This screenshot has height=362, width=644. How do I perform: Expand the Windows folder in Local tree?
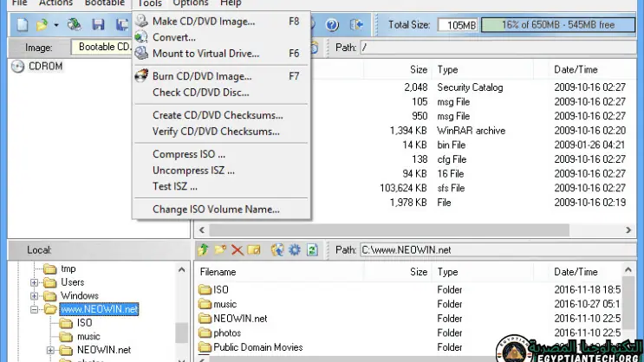(x=34, y=296)
